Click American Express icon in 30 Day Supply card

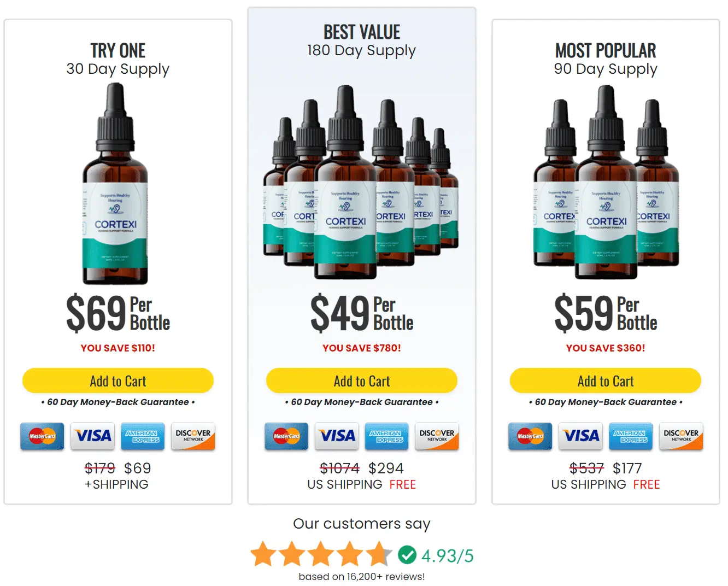143,436
